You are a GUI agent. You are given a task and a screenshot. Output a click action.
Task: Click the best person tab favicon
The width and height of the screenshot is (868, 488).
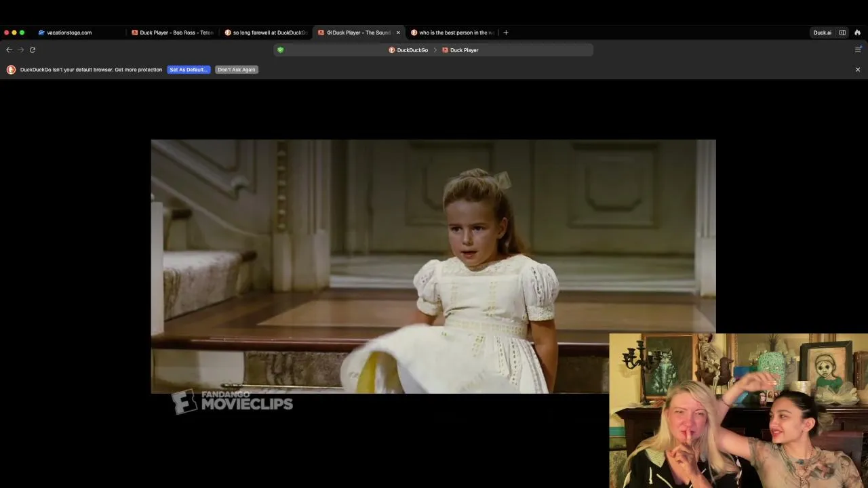[x=414, y=33]
